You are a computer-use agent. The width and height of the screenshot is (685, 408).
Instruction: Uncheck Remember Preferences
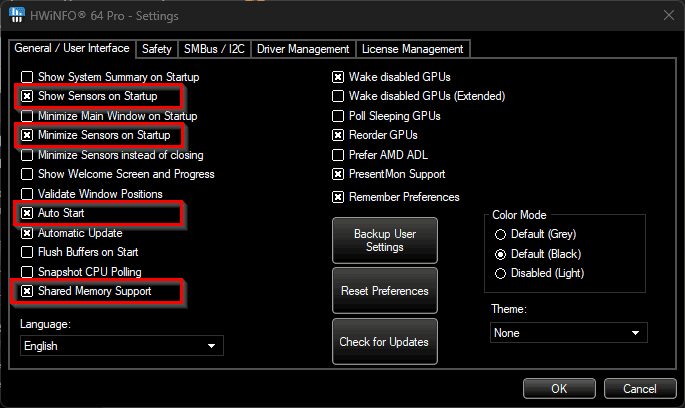338,197
